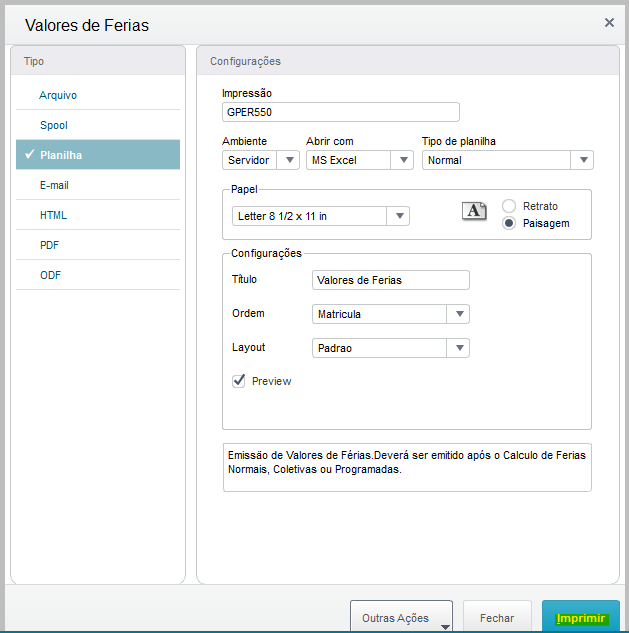Click the Tipo panel header

(x=98, y=61)
